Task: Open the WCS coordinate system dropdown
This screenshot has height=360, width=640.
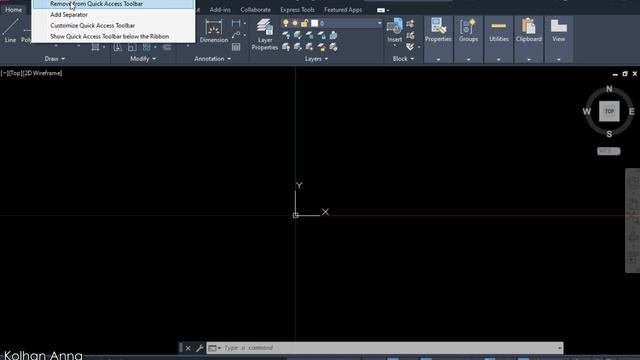Action: pos(609,151)
